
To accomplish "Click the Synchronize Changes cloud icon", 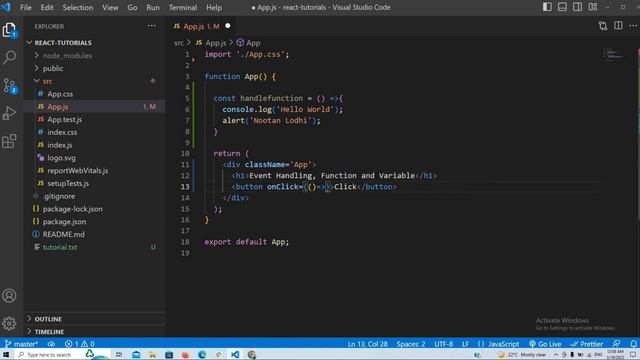I will click(x=51, y=344).
